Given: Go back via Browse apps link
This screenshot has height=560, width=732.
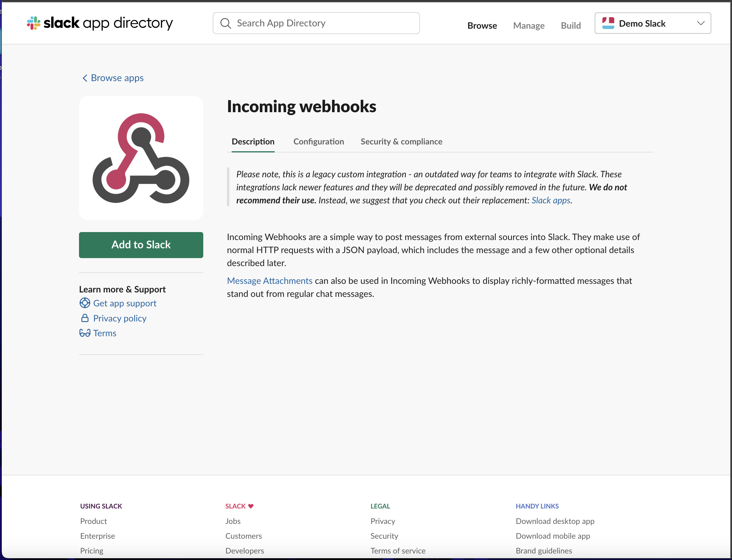Looking at the screenshot, I should (x=117, y=78).
